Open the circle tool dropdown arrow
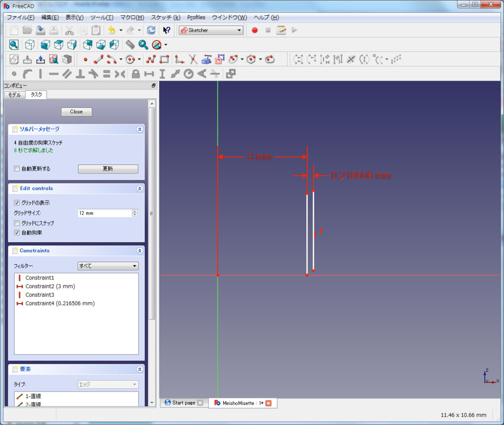Viewport: 504px width, 425px height. 139,60
